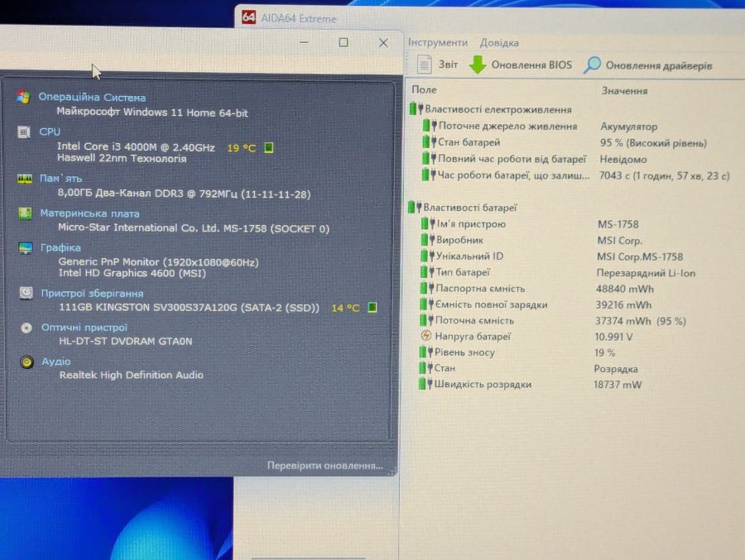The width and height of the screenshot is (745, 560).
Task: Click the 48840 mWh value
Action: [624, 289]
